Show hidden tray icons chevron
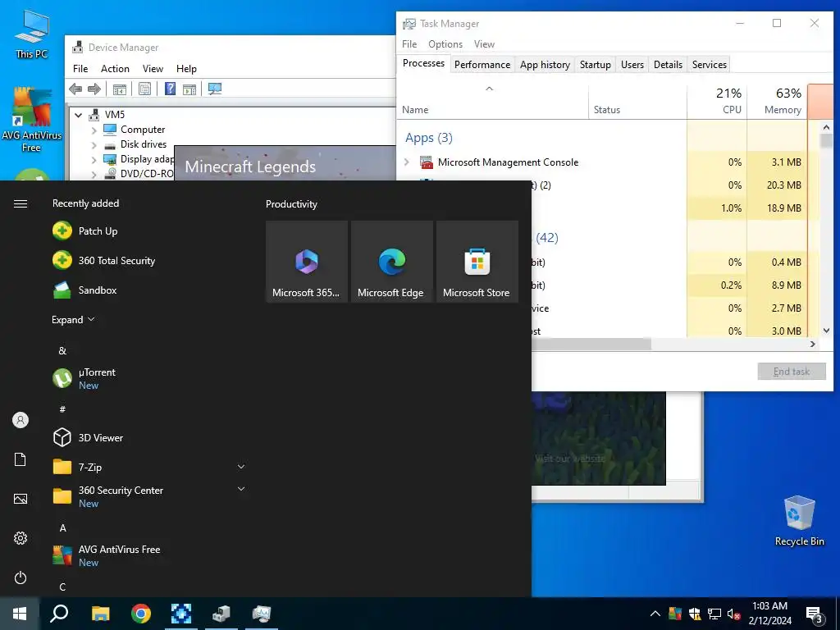This screenshot has height=630, width=840. [x=655, y=614]
